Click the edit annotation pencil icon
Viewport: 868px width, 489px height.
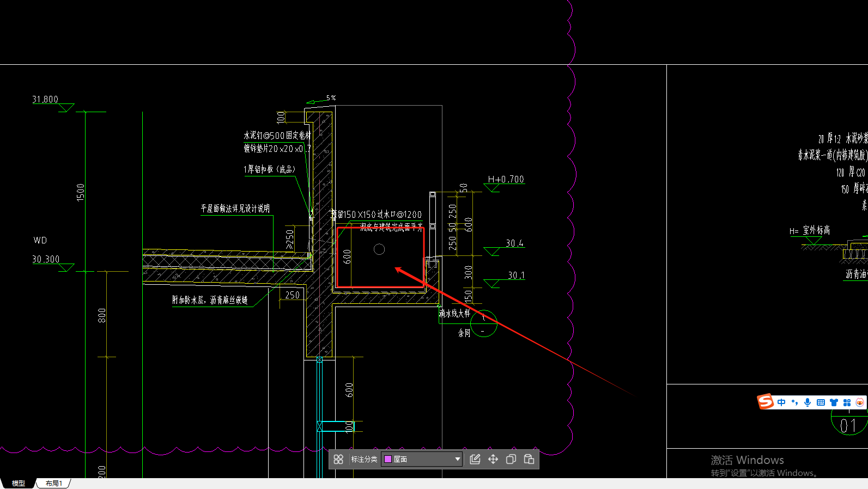pyautogui.click(x=475, y=459)
